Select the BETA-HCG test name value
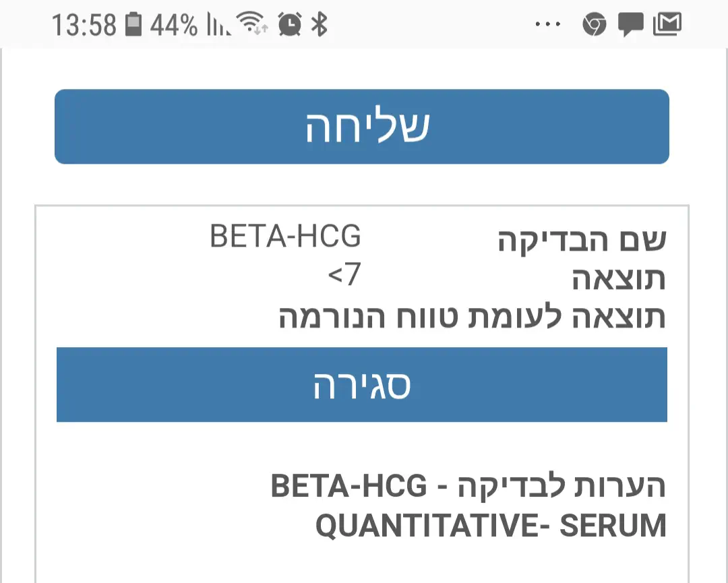728x583 pixels. point(285,237)
